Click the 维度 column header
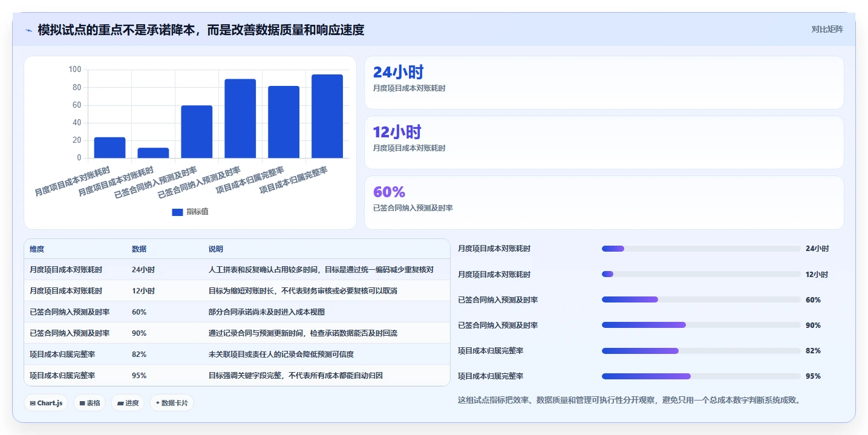The width and height of the screenshot is (868, 435). point(37,249)
